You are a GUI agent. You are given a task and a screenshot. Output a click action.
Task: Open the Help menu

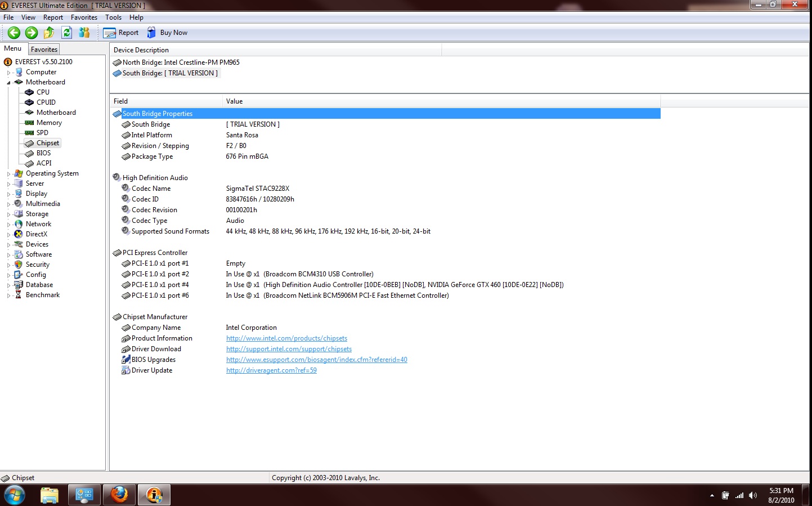pyautogui.click(x=136, y=17)
